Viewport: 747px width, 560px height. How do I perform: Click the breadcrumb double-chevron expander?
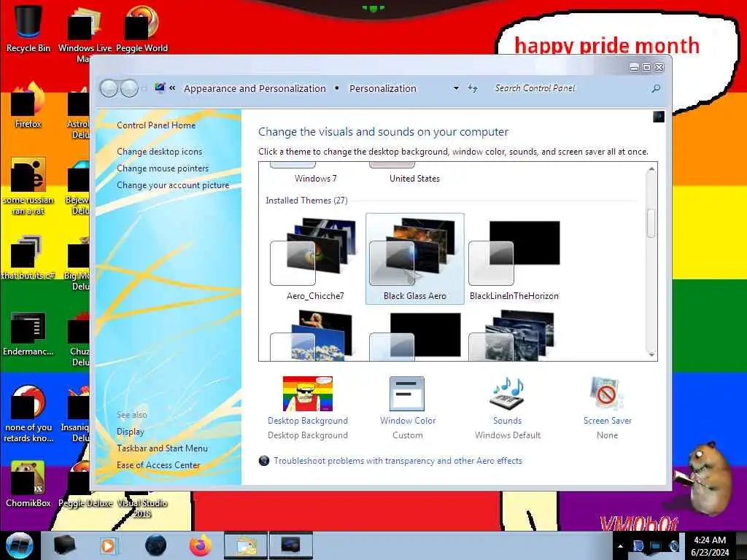point(172,87)
